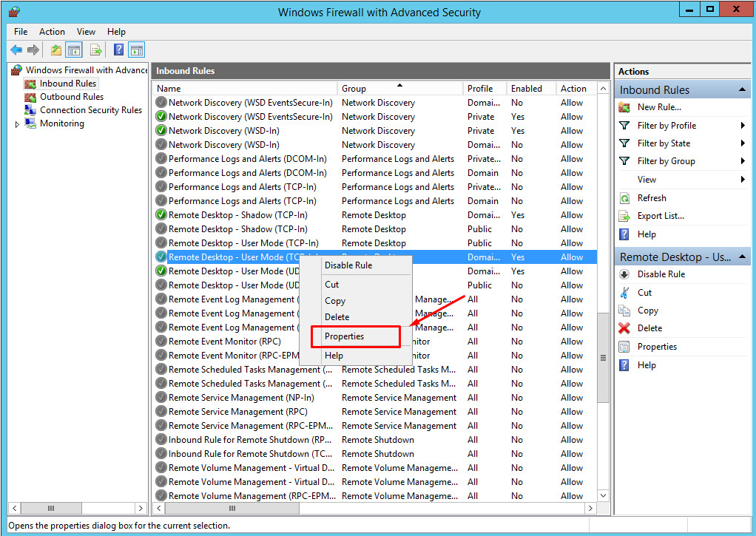
Task: Click the red Delete icon in the Actions pane
Action: [x=624, y=328]
